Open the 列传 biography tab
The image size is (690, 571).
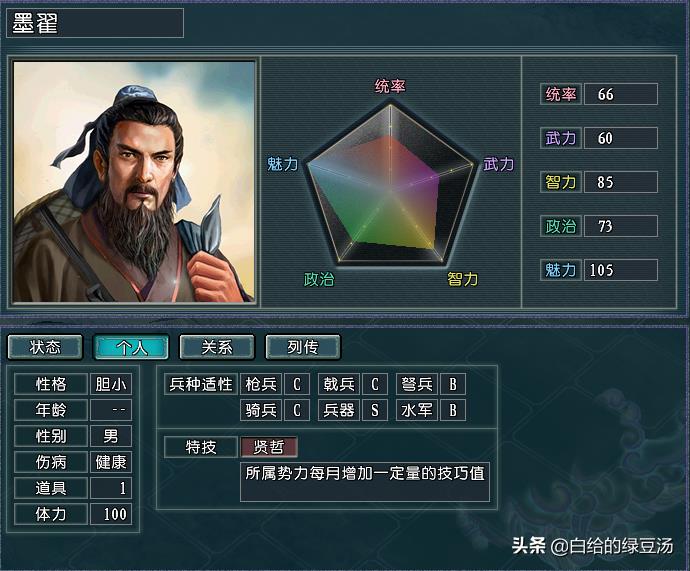point(303,347)
